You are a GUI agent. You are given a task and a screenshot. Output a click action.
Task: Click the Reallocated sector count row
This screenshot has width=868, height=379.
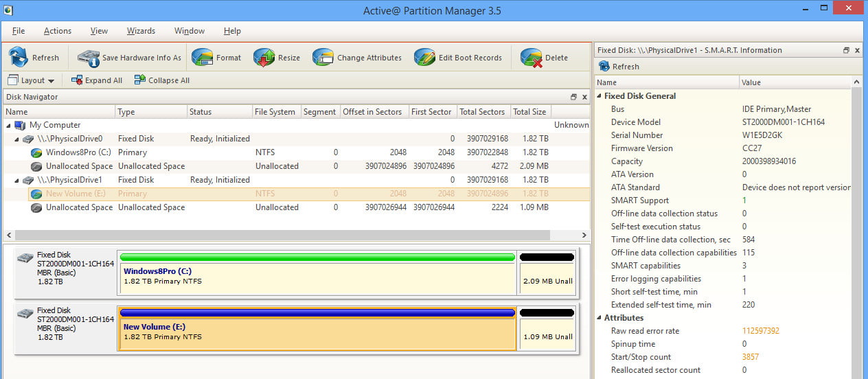coord(722,370)
